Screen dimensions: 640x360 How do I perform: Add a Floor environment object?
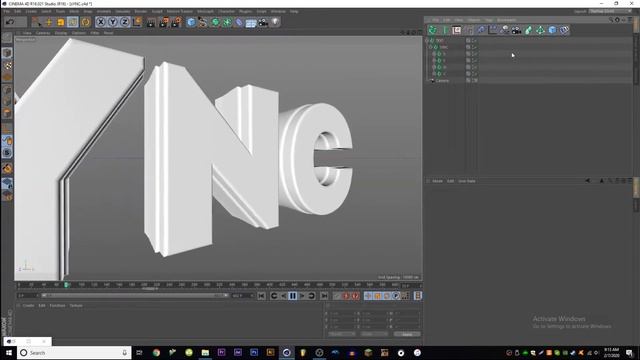251,22
